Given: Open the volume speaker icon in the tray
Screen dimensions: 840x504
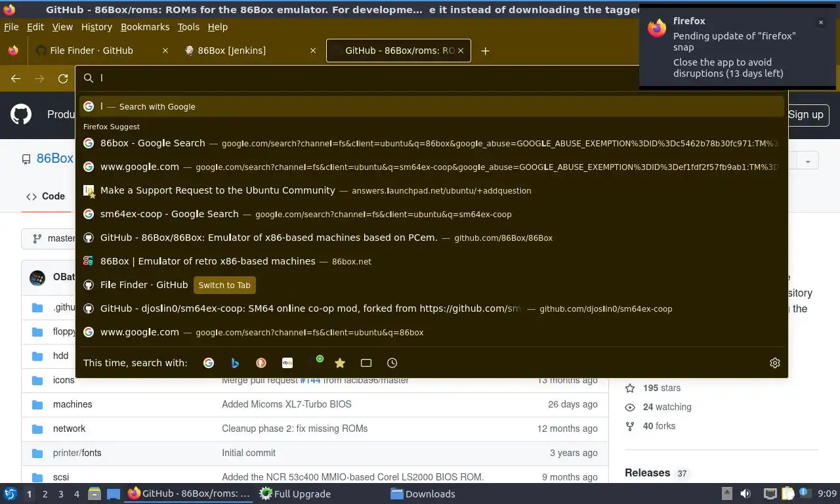Looking at the screenshot, I should [x=745, y=493].
